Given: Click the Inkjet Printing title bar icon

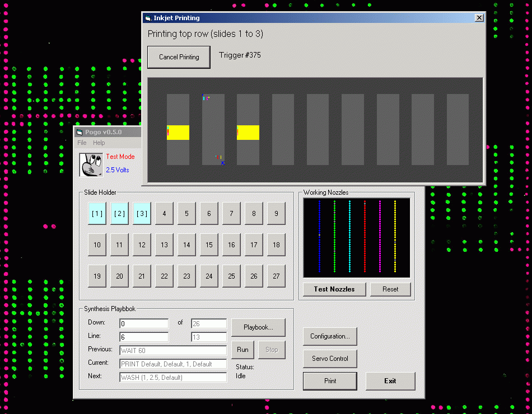Looking at the screenshot, I should [148, 18].
